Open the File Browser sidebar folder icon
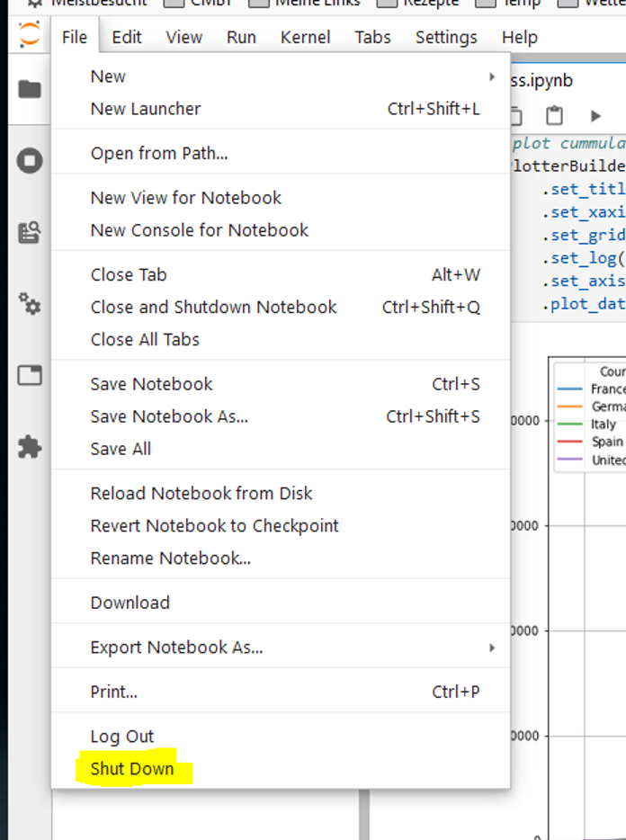This screenshot has width=626, height=840. [x=30, y=89]
